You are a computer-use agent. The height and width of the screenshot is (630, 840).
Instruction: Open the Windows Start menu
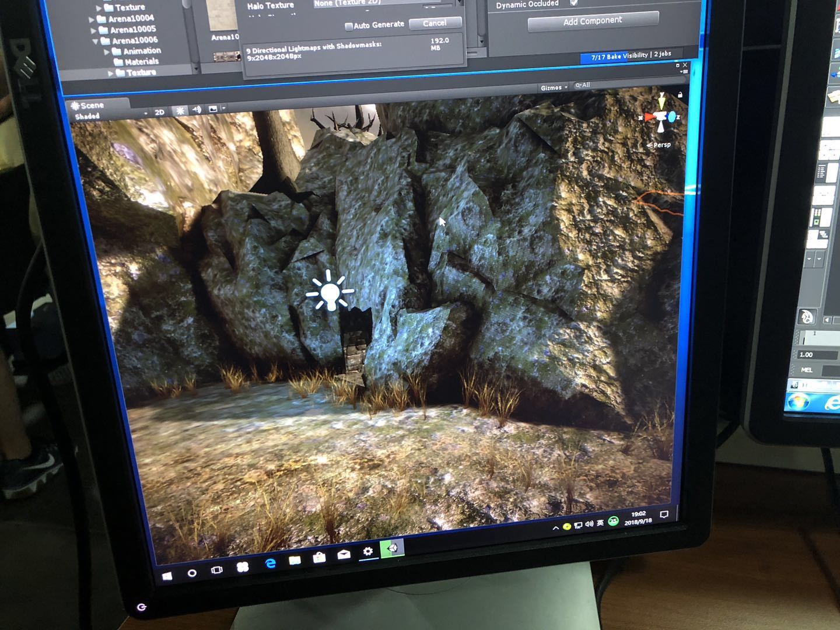coord(167,576)
